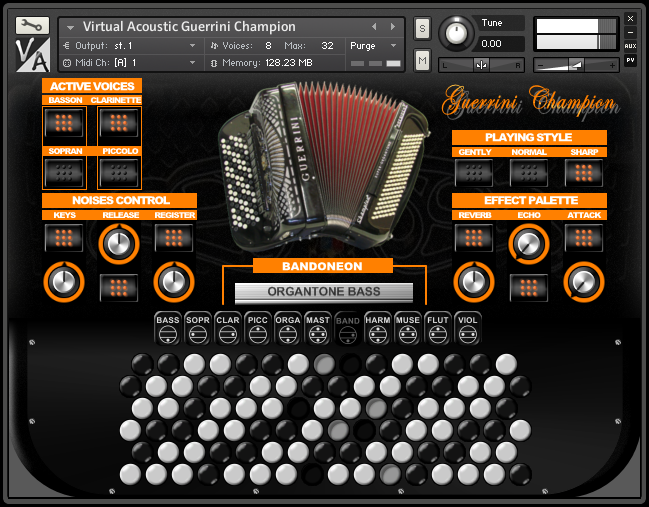
Task: Click the ORGANTONE BASS display button
Action: point(324,292)
